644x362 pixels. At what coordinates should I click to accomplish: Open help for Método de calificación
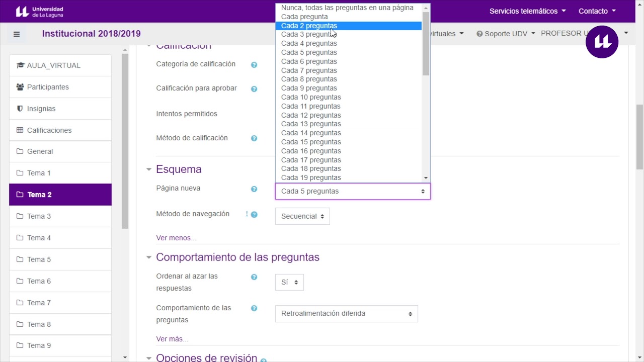click(x=254, y=138)
